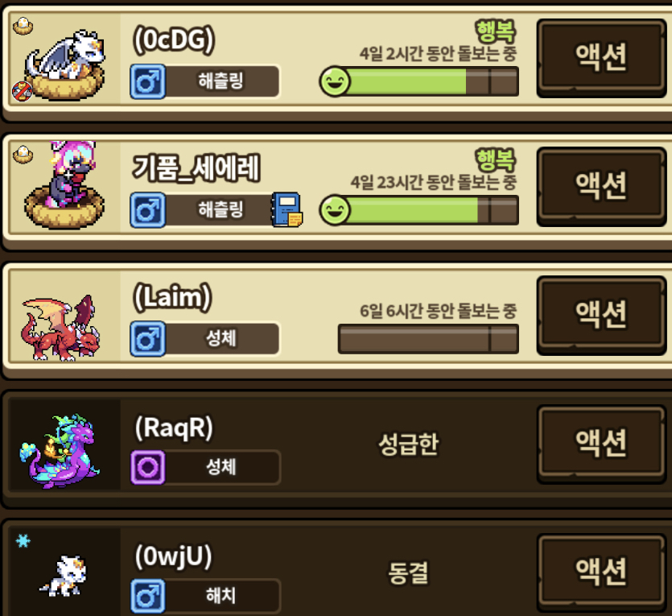Open the blue notebook icon next to 해츨링
This screenshot has height=616, width=672.
pyautogui.click(x=287, y=209)
